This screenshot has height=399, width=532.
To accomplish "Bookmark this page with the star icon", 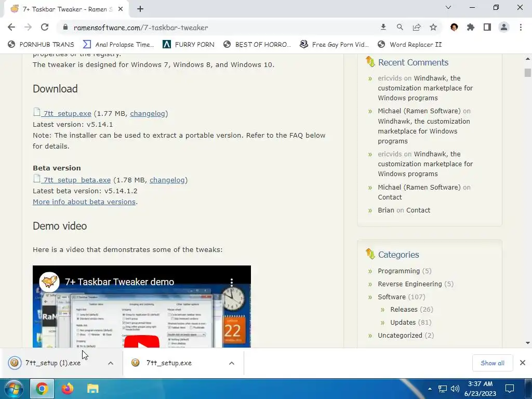I will 433,27.
